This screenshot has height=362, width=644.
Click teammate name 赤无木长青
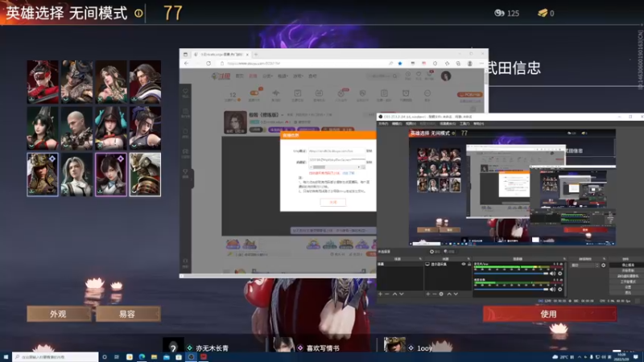[x=212, y=348]
